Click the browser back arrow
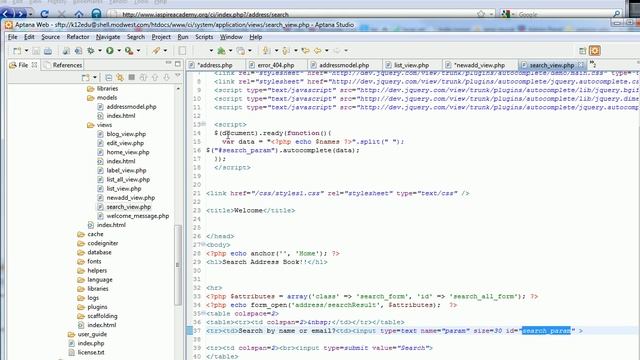Screen dimensions: 640x360 [7, 14]
